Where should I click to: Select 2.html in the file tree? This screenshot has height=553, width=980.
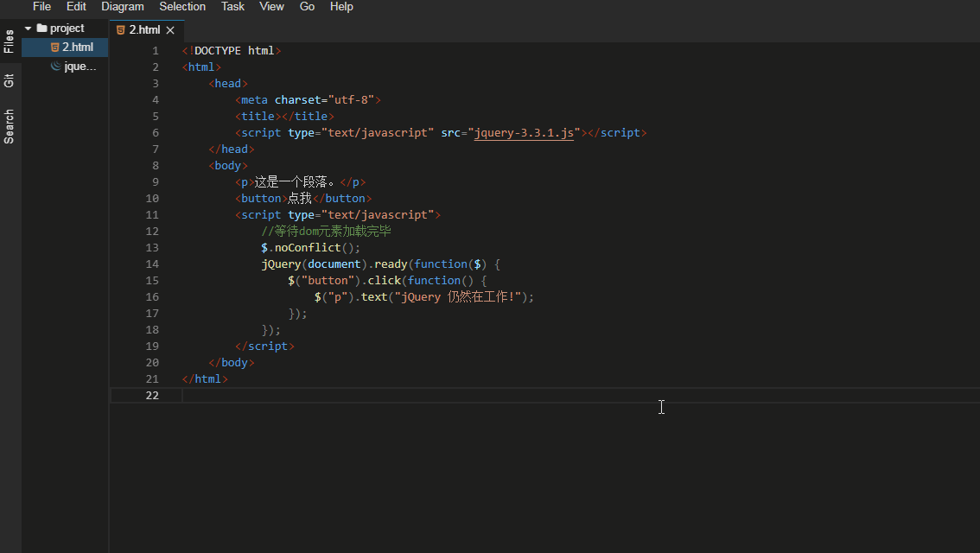click(65, 48)
